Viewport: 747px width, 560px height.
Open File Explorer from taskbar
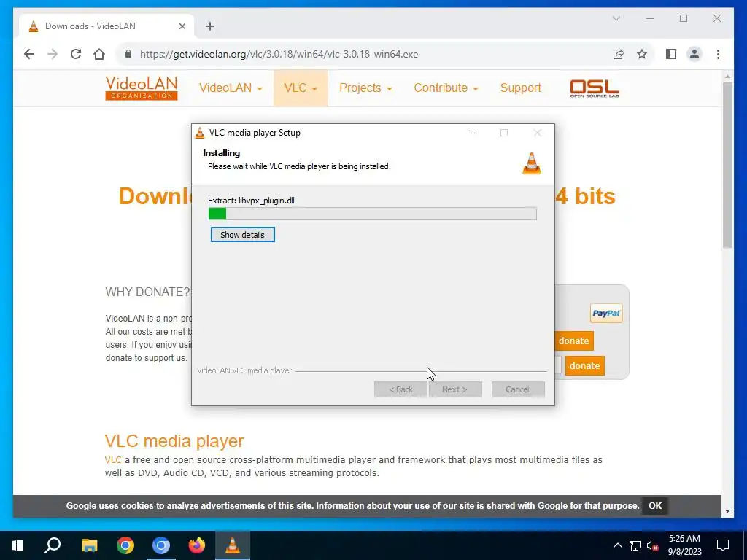(89, 545)
